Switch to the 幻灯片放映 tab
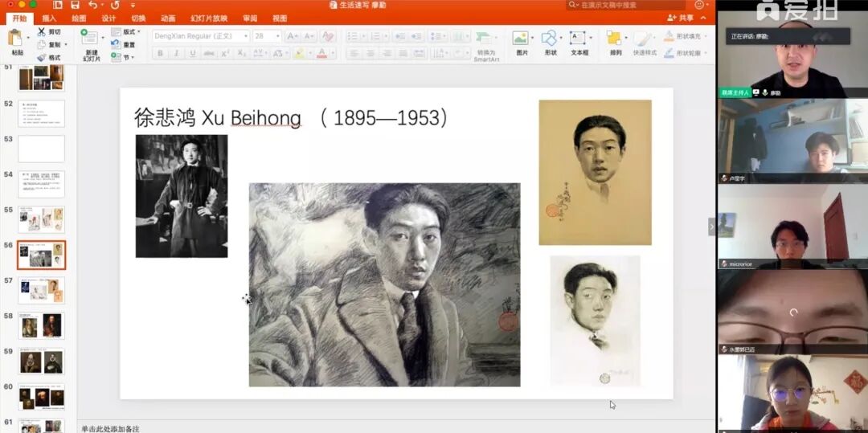The width and height of the screenshot is (868, 433). (x=209, y=18)
